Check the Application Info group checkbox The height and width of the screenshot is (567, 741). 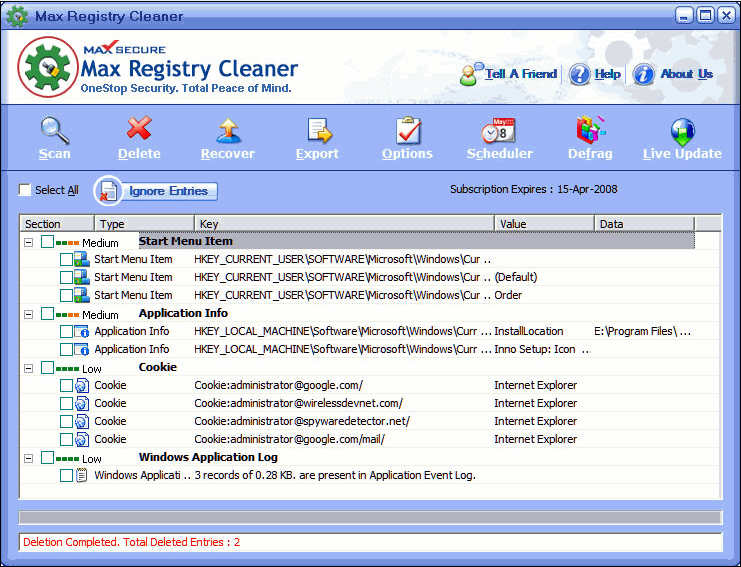pyautogui.click(x=47, y=314)
